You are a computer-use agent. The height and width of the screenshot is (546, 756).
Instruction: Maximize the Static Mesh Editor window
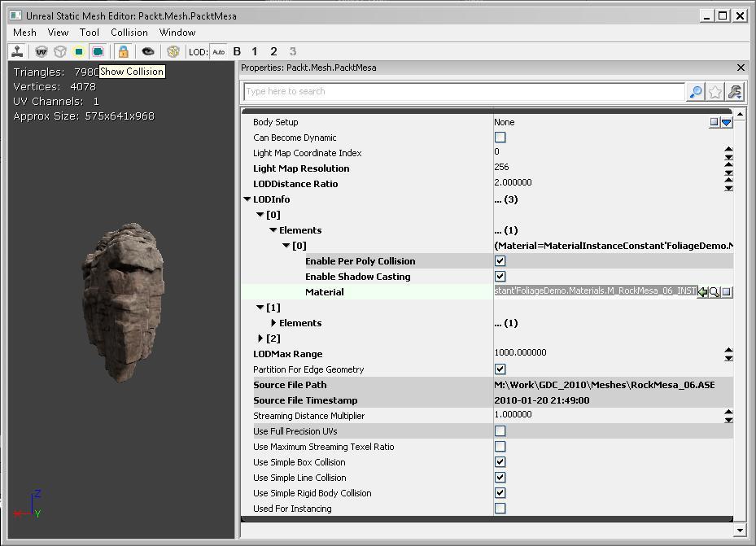pos(723,16)
